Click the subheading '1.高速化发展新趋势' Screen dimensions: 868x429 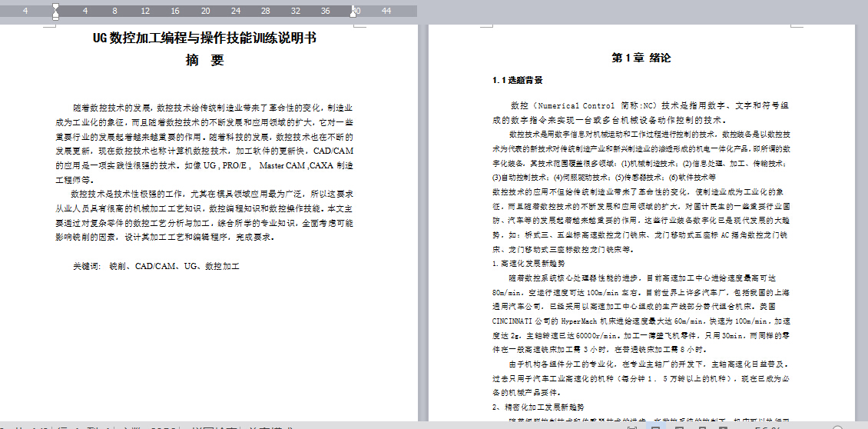[x=528, y=263]
